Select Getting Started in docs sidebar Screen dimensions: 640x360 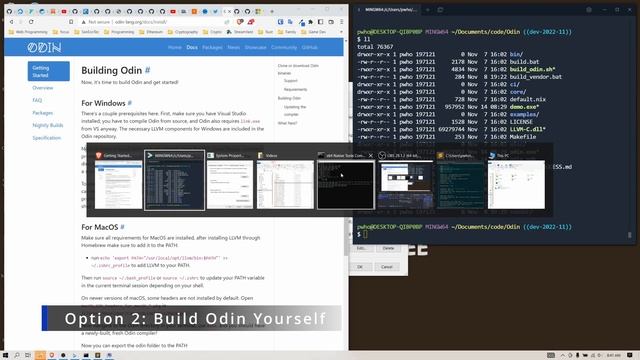49,71
